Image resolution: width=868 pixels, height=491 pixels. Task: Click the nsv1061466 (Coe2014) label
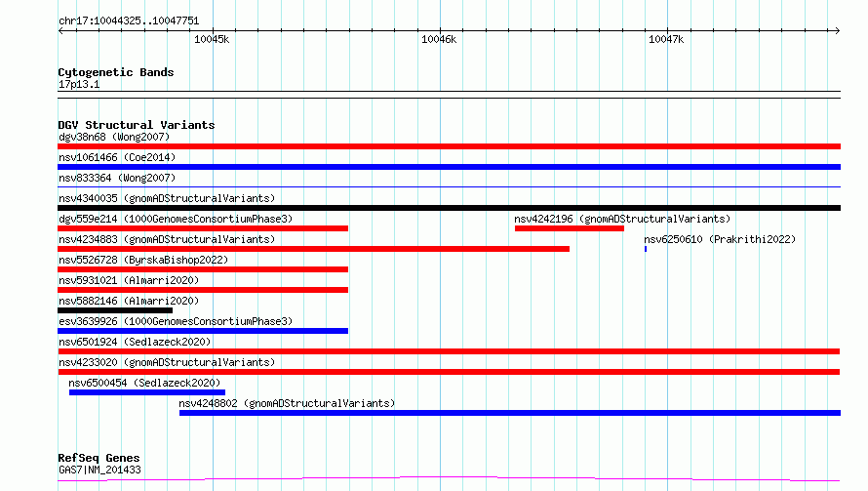coord(117,157)
